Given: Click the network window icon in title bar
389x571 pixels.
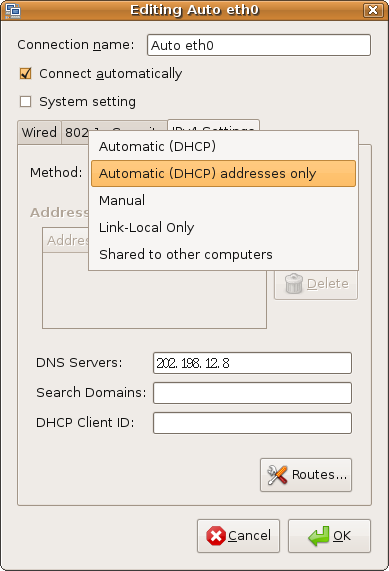Looking at the screenshot, I should pos(13,10).
